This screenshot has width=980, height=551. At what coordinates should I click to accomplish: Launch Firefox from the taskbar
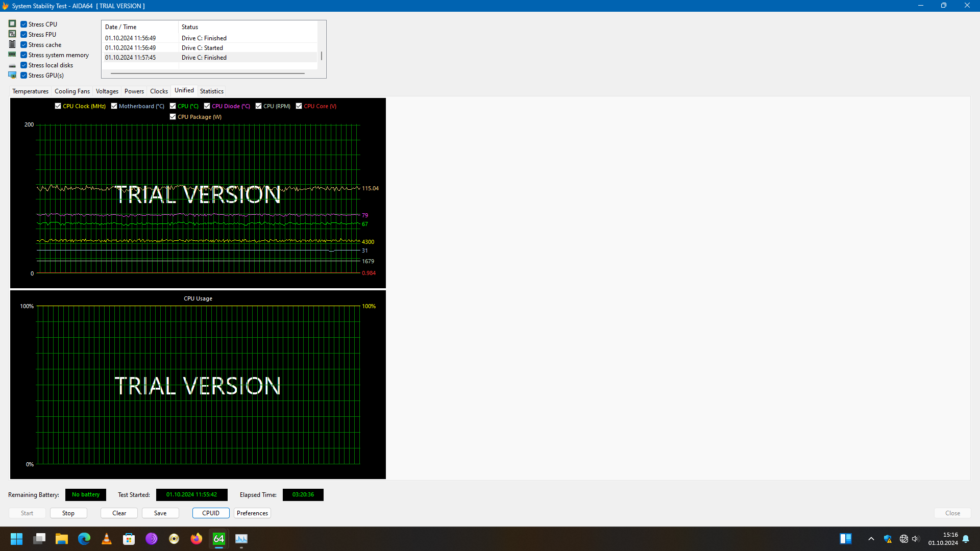pos(197,539)
